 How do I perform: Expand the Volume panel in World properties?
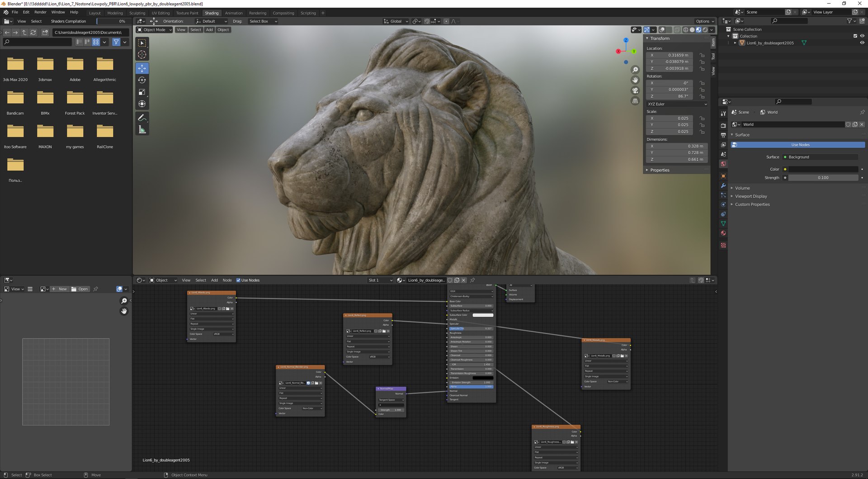click(742, 188)
